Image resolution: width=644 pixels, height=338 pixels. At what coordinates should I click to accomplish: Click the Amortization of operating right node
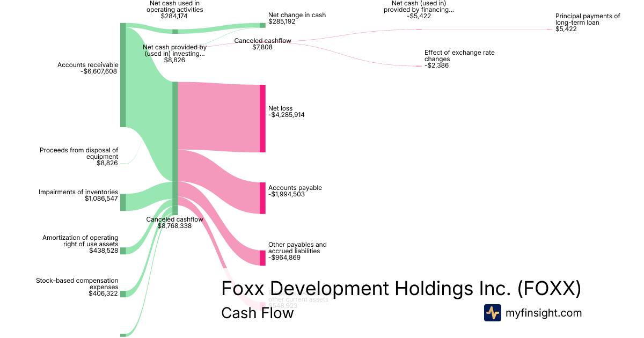pos(123,251)
